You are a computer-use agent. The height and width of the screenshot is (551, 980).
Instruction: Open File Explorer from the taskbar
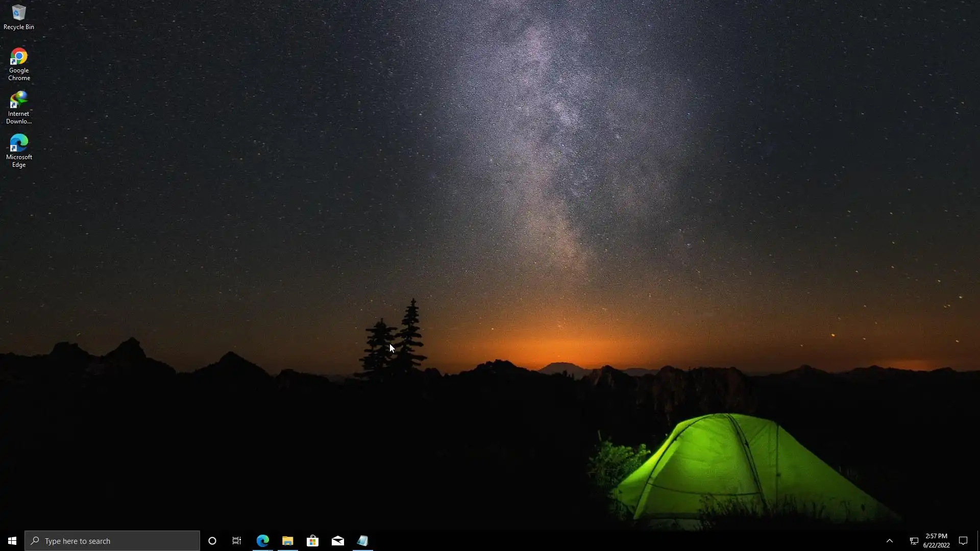(288, 541)
